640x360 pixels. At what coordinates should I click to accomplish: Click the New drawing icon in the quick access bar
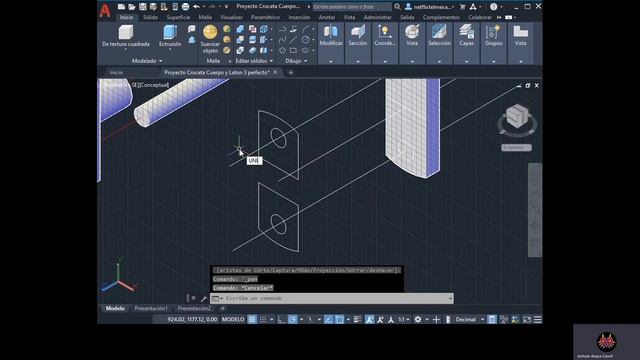[121, 7]
